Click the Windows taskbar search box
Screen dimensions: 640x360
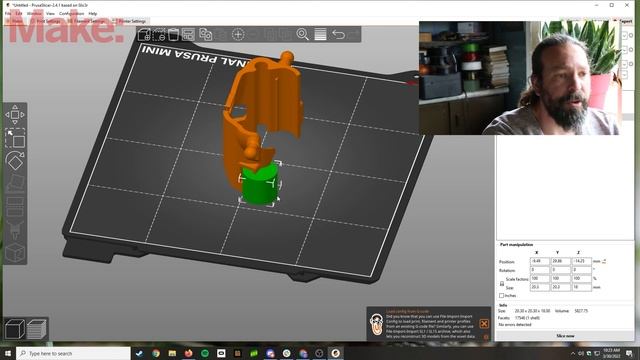point(73,353)
